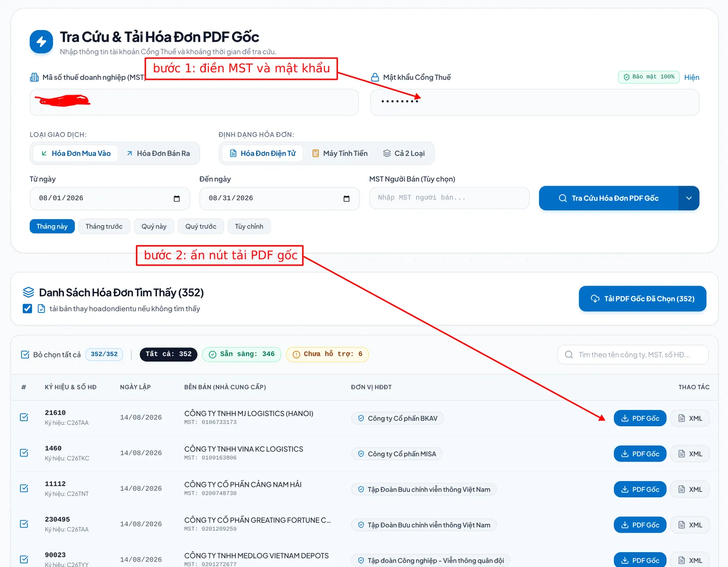The height and width of the screenshot is (567, 728).
Task: Click the 352/352 selection count badge
Action: [104, 354]
